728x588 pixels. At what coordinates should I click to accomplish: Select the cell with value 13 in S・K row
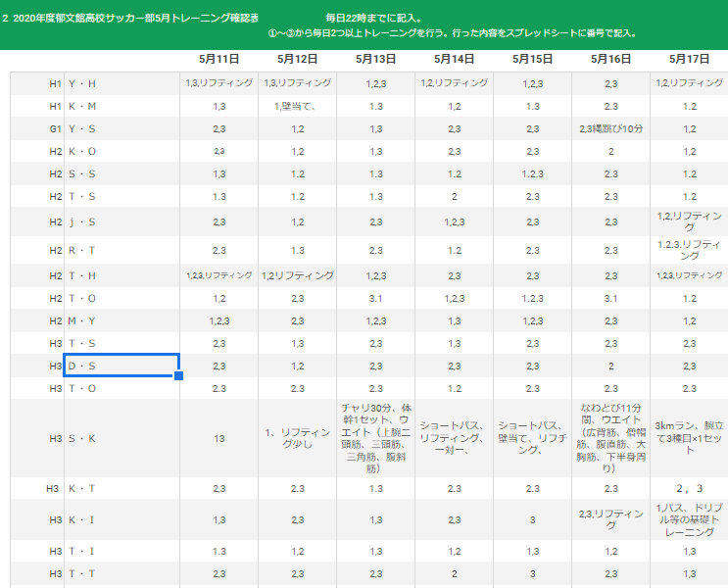pos(218,438)
